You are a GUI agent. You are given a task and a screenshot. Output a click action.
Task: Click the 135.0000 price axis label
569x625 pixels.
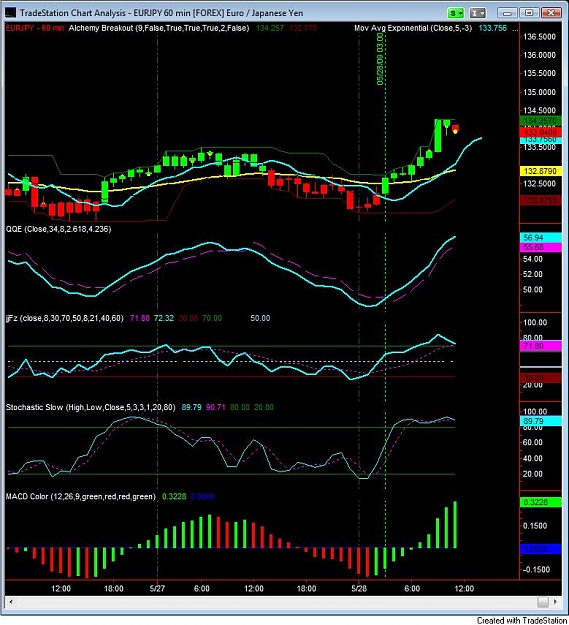point(540,92)
